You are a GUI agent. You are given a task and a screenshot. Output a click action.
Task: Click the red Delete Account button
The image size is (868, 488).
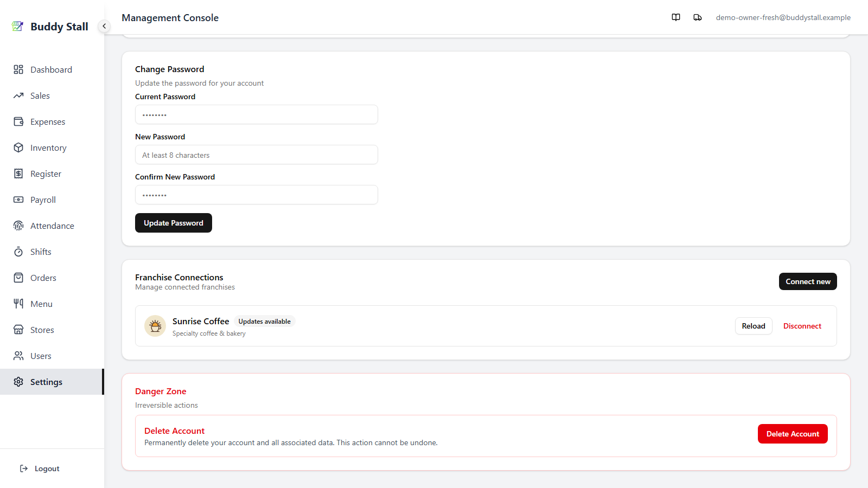(x=793, y=434)
